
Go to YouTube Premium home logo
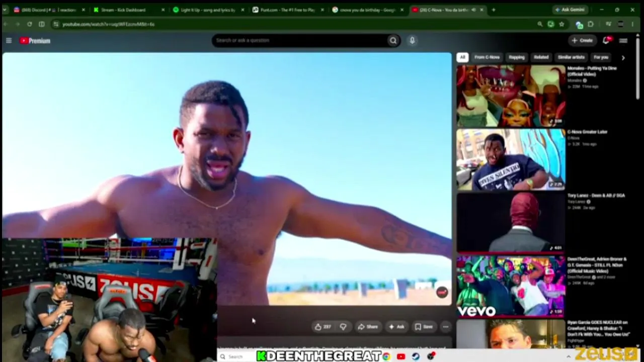(35, 41)
